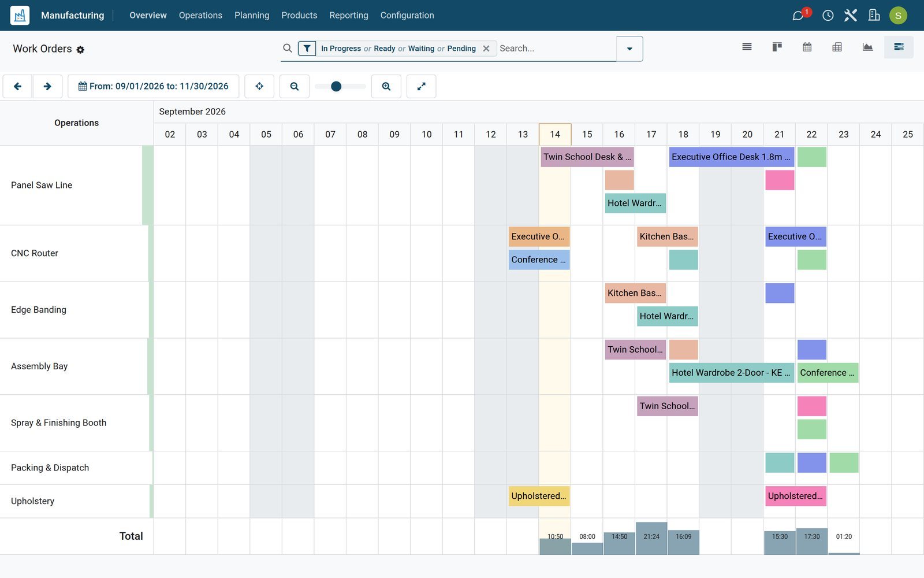Open Kitchen Bas... pill on Edge Banding

click(x=635, y=293)
